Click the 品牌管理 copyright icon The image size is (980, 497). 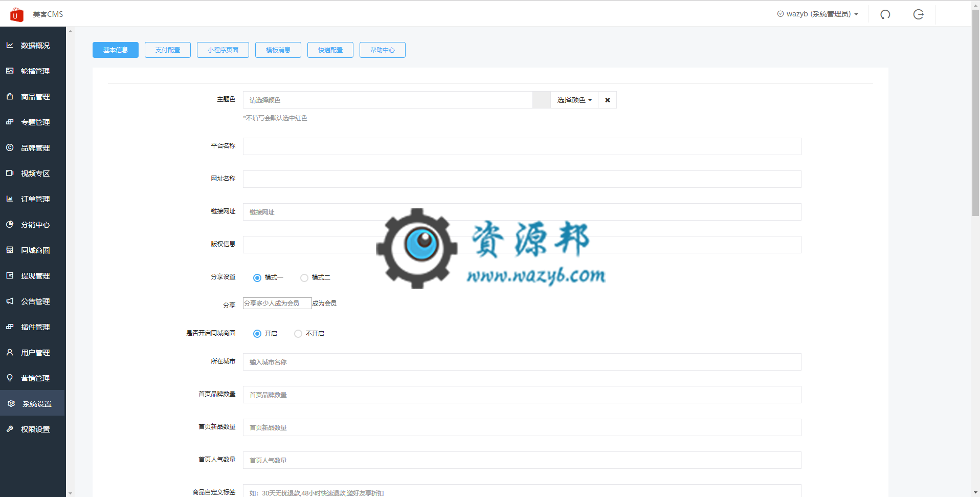click(x=10, y=147)
